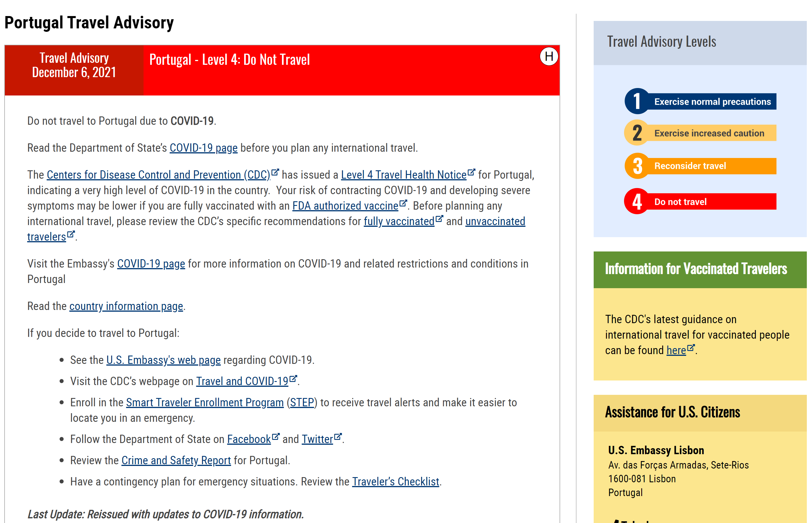
Task: Open the Traveler's Checklist link
Action: tap(396, 482)
